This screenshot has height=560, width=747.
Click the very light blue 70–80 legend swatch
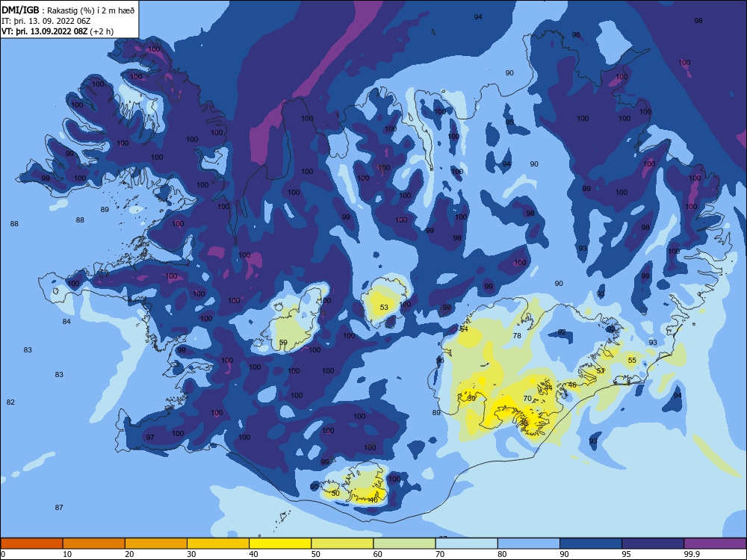click(x=467, y=544)
